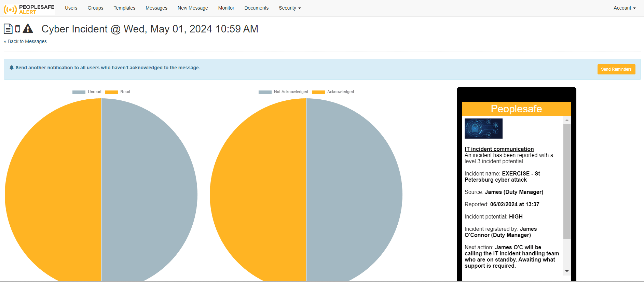Click the 'Incident potential: HIGH' text
The height and width of the screenshot is (282, 644).
[x=494, y=216]
